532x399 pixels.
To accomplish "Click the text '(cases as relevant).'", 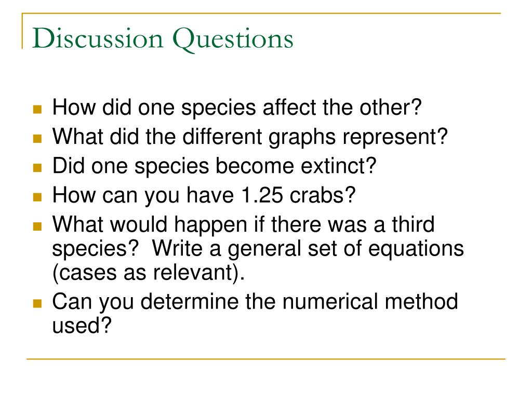I will (x=148, y=273).
